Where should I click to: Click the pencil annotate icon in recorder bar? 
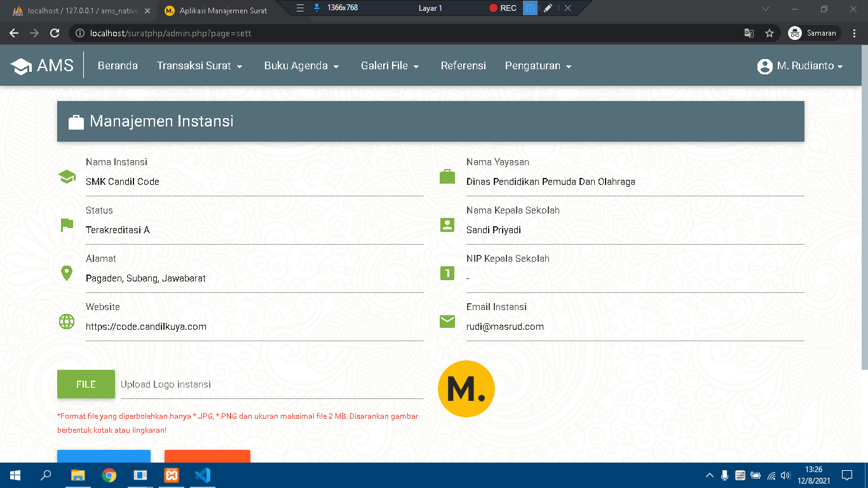coord(548,8)
